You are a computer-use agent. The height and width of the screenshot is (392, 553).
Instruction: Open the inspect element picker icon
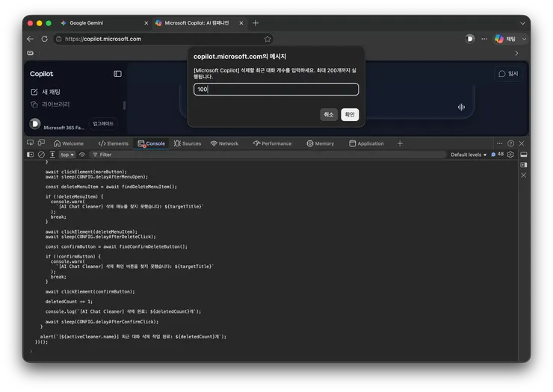click(31, 143)
